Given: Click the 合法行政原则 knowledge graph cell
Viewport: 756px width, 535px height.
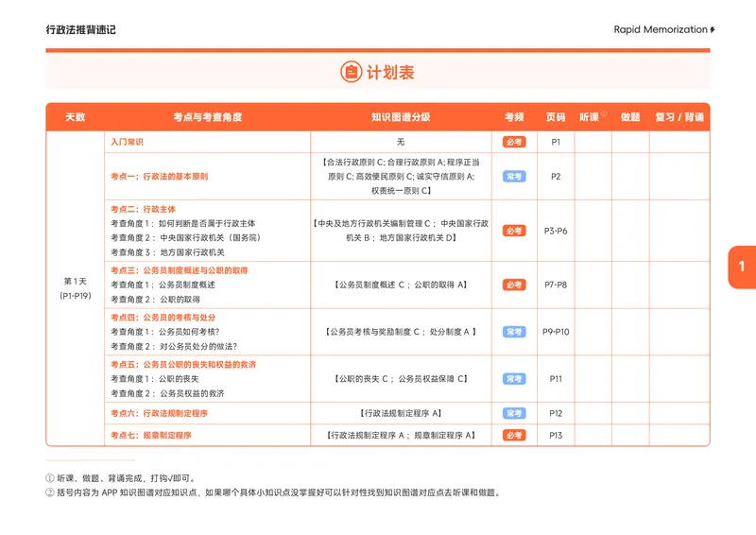Looking at the screenshot, I should click(x=401, y=177).
